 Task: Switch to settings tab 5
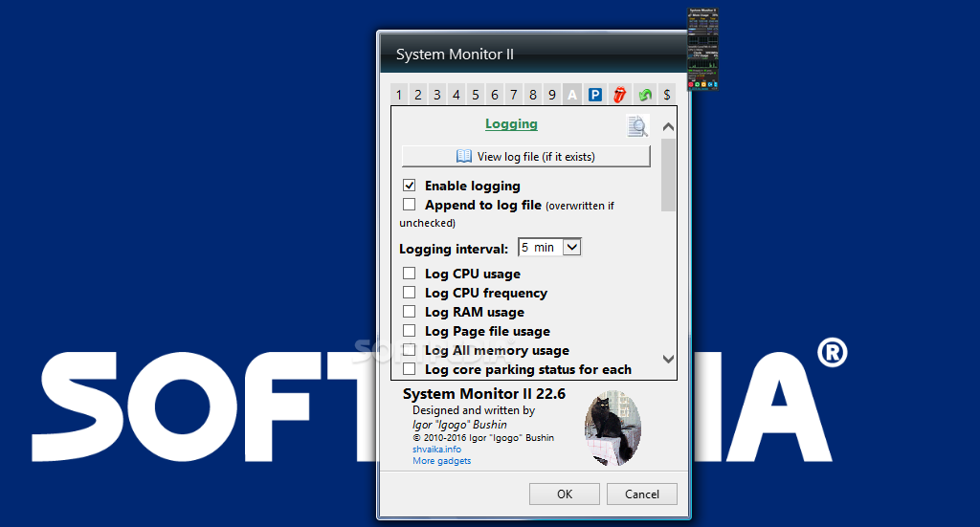click(476, 95)
